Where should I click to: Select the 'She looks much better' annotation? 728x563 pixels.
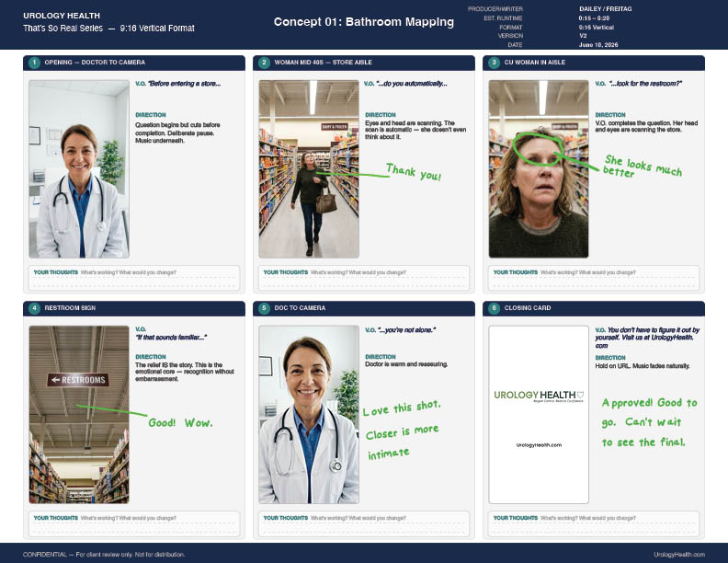pyautogui.click(x=643, y=167)
